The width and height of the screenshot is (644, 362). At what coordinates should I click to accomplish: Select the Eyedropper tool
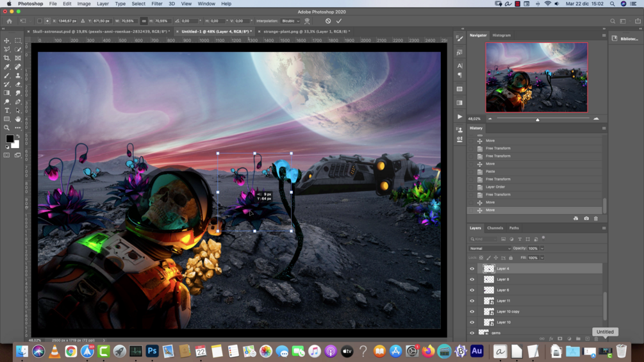(x=6, y=67)
